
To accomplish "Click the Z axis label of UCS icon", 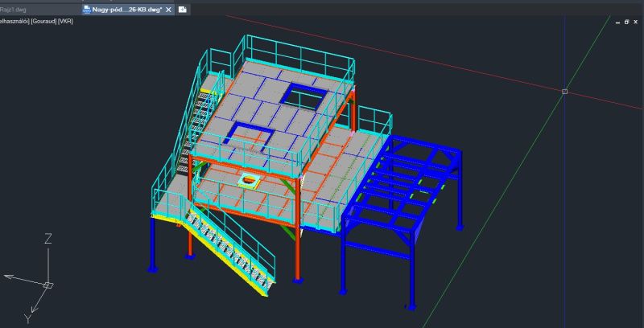I will [x=48, y=239].
